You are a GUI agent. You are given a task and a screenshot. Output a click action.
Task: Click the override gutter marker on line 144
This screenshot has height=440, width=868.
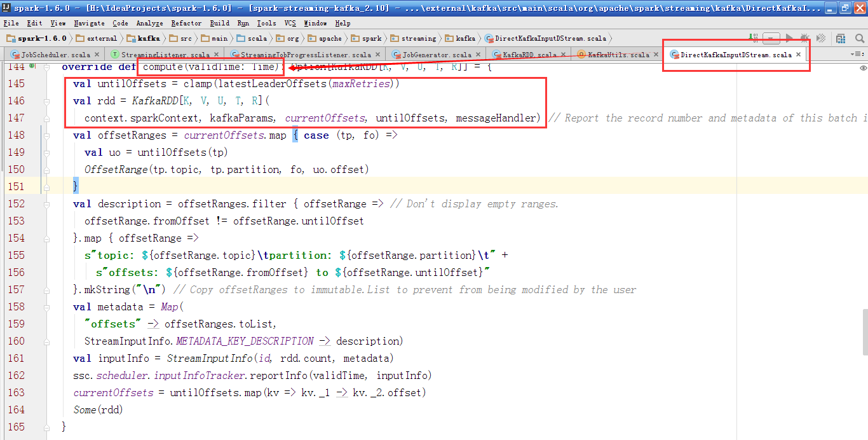32,66
